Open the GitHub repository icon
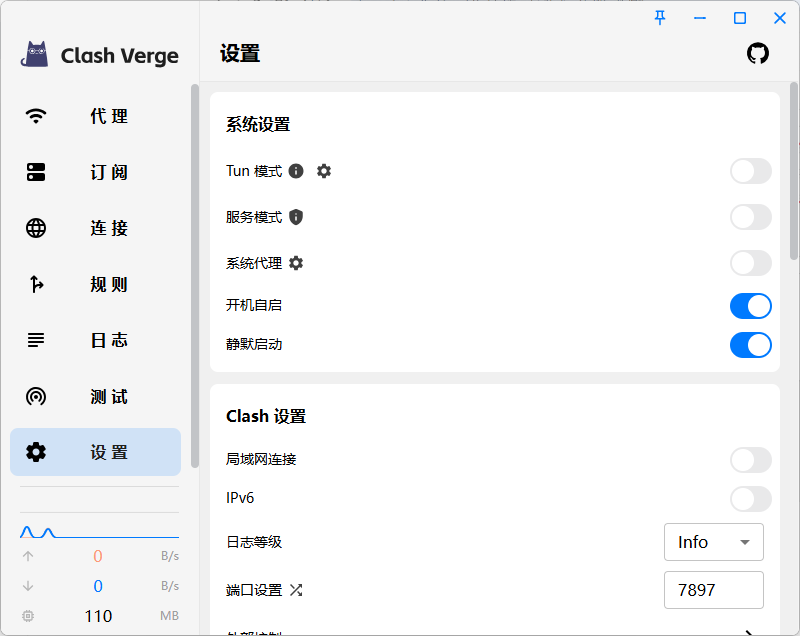The height and width of the screenshot is (636, 800). (758, 54)
